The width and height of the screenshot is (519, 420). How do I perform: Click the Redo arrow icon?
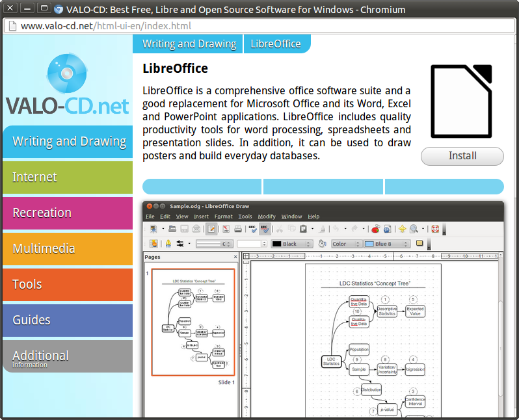click(354, 229)
